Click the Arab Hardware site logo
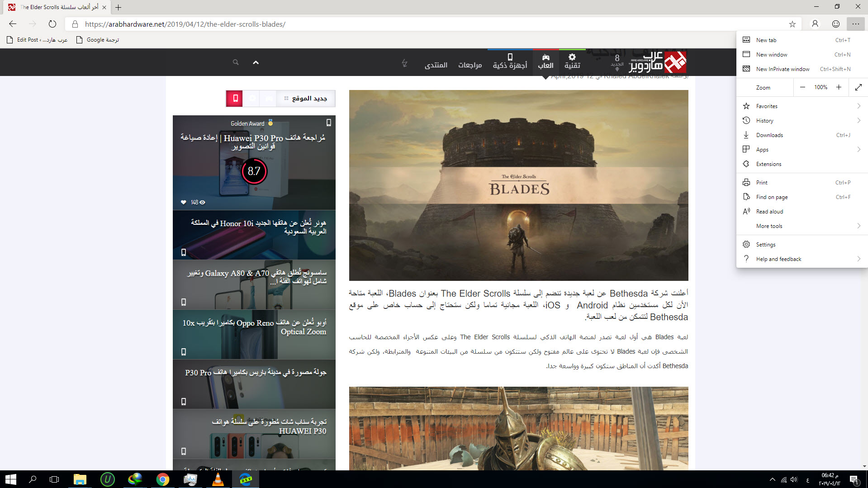Viewport: 868px width, 488px height. pyautogui.click(x=658, y=62)
